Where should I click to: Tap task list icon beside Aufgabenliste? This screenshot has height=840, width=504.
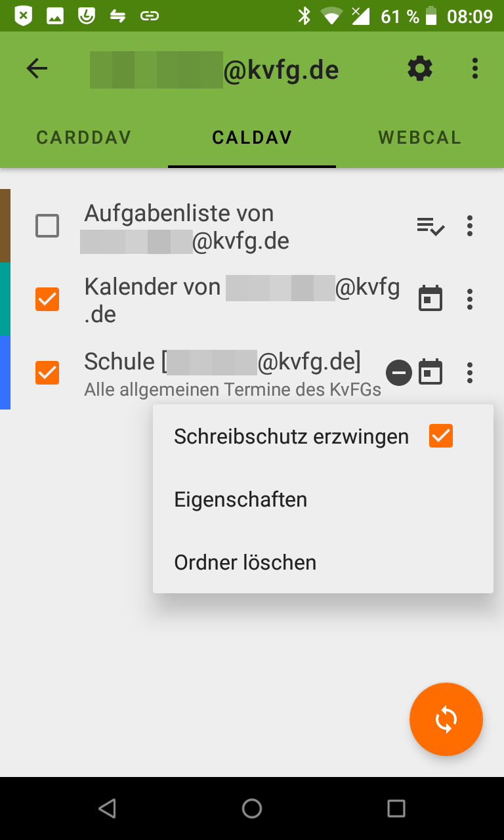pyautogui.click(x=431, y=226)
